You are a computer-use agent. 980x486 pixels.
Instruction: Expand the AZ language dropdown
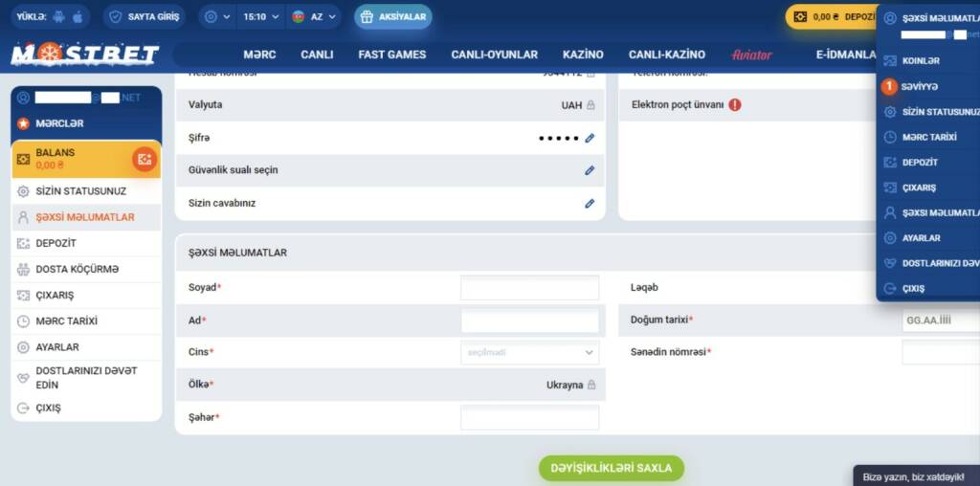pos(313,17)
